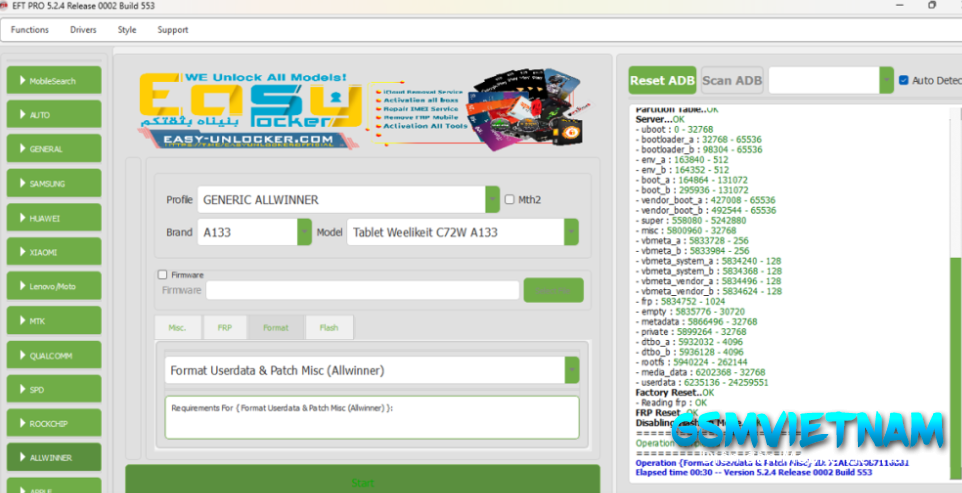Image resolution: width=962 pixels, height=493 pixels.
Task: Open the SAMSUNG section in the sidebar
Action: click(x=54, y=183)
